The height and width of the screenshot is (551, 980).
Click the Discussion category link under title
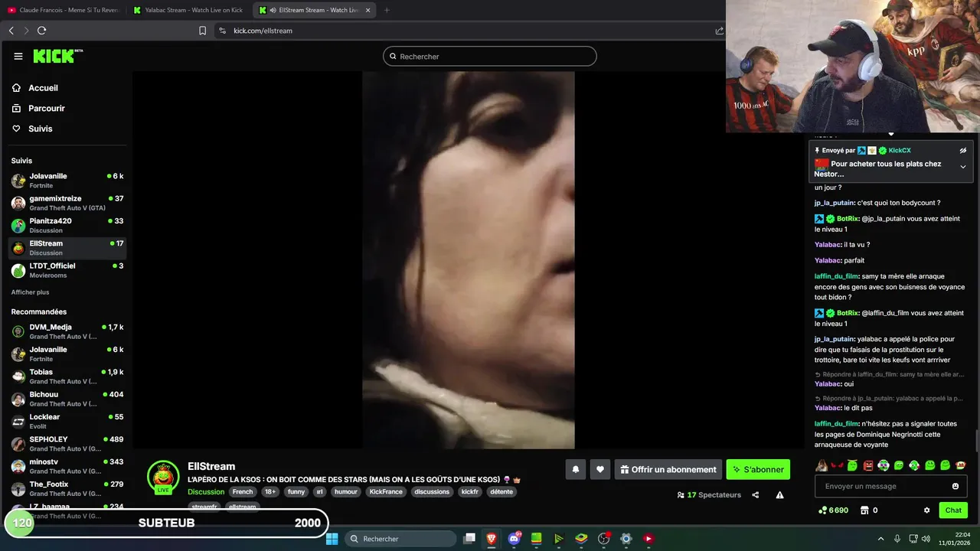pos(206,491)
